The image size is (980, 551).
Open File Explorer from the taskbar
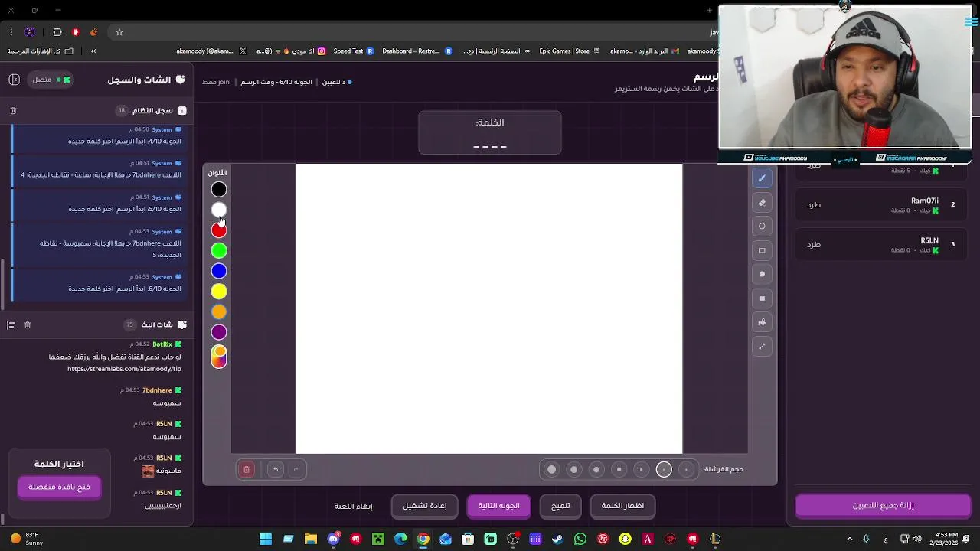tap(311, 540)
